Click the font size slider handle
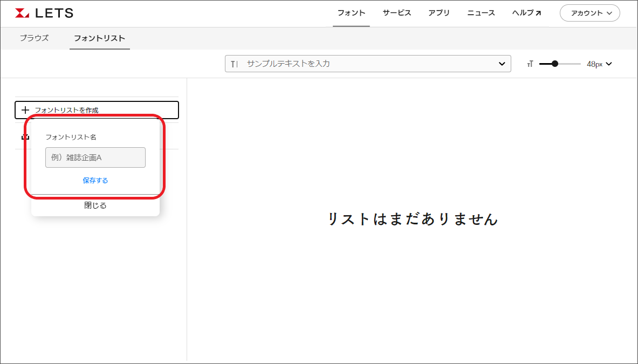 [555, 64]
